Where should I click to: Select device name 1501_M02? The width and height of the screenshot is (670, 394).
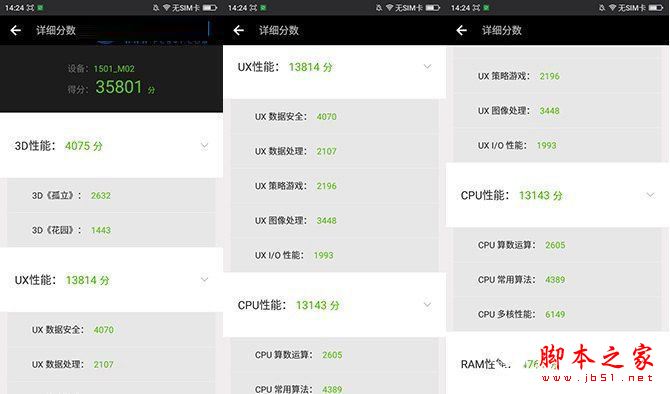[x=114, y=69]
